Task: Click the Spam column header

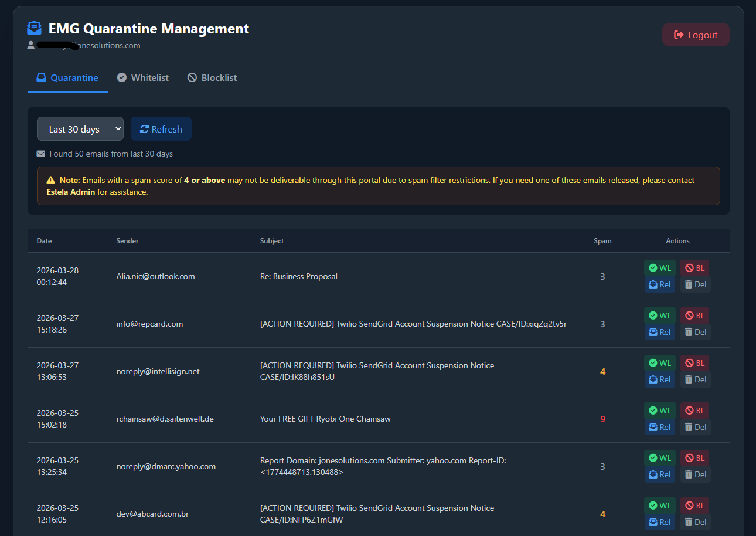Action: [602, 241]
